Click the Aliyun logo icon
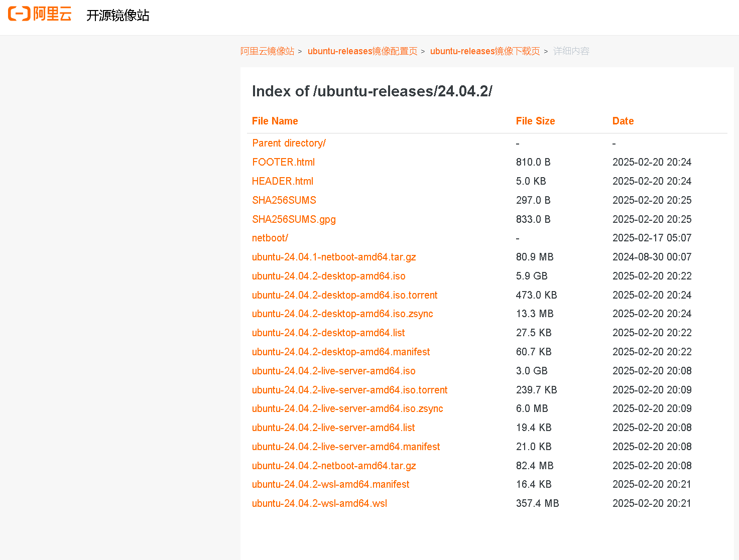This screenshot has height=560, width=739. click(x=40, y=14)
